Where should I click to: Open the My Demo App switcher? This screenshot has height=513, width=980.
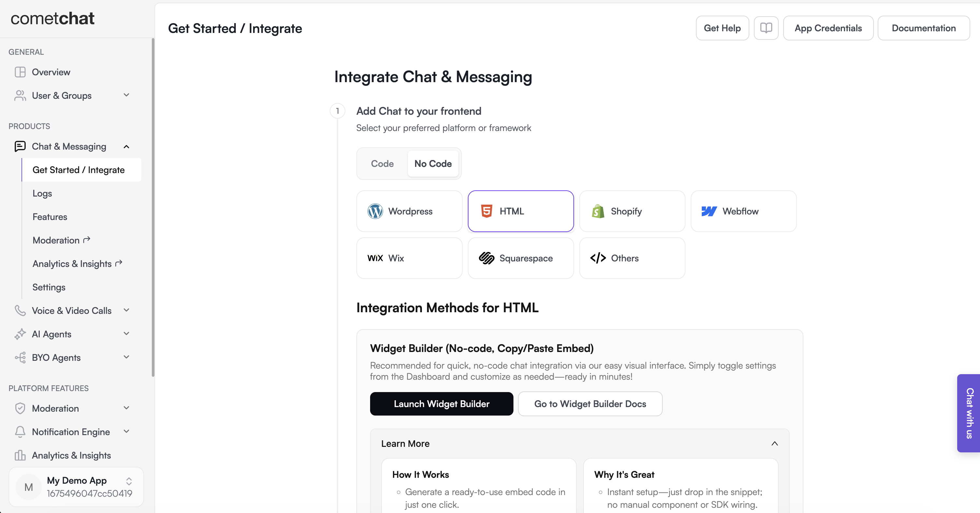point(76,487)
